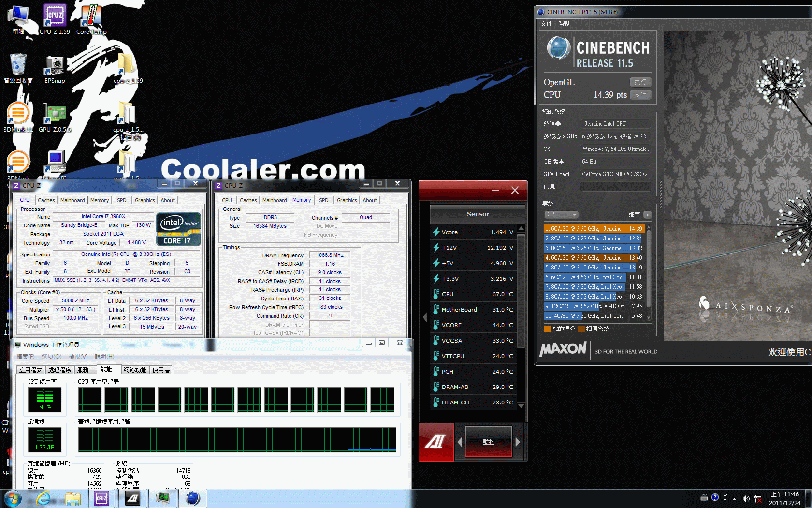Click the DRAM-AB temperature thermometer icon
This screenshot has height=508, width=812.
436,387
